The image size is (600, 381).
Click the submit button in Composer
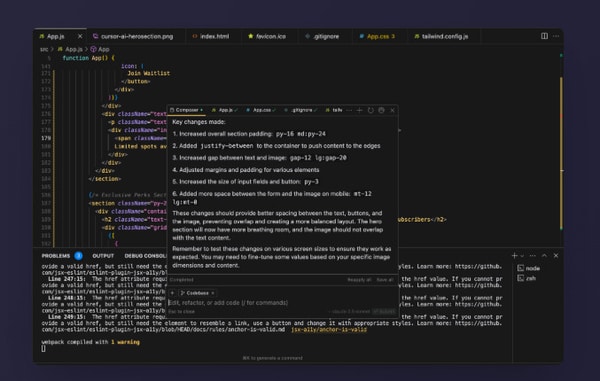click(x=384, y=312)
